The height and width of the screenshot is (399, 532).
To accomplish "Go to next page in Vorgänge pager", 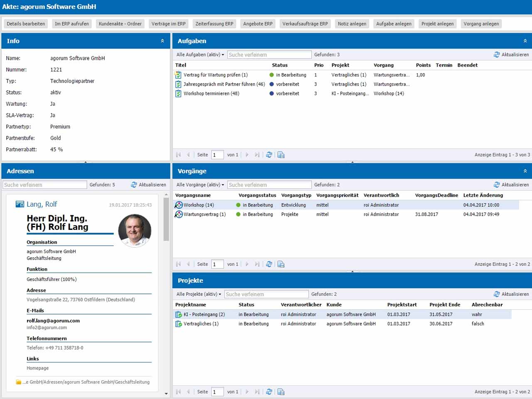I will click(247, 264).
